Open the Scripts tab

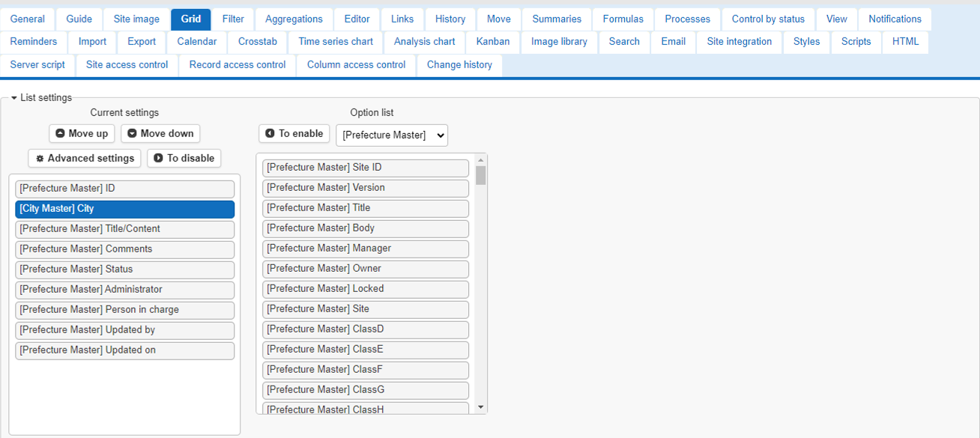[856, 42]
